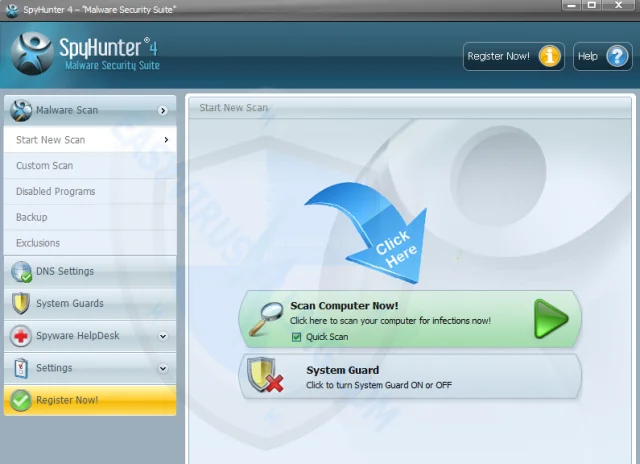
Task: Expand the Settings section arrow
Action: tap(163, 369)
